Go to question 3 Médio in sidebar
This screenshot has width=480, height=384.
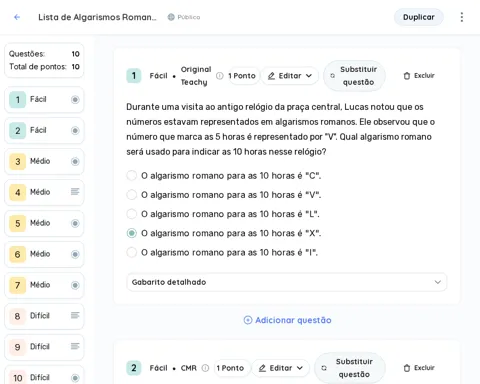click(x=44, y=161)
